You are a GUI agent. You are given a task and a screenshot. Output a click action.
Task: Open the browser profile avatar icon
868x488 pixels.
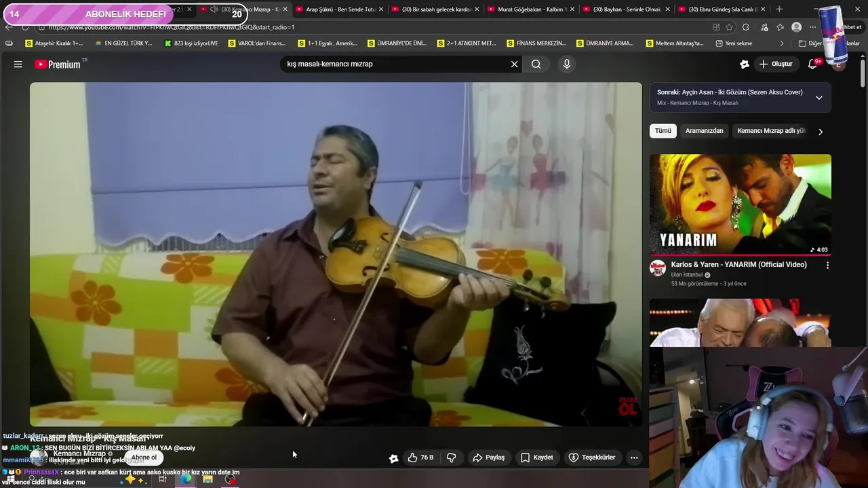796,27
